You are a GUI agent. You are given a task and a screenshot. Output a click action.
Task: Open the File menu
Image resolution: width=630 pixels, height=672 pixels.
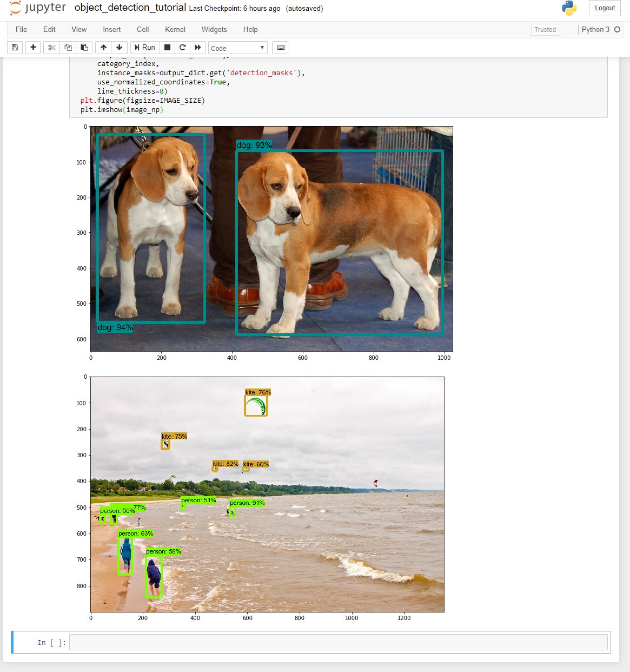click(22, 30)
